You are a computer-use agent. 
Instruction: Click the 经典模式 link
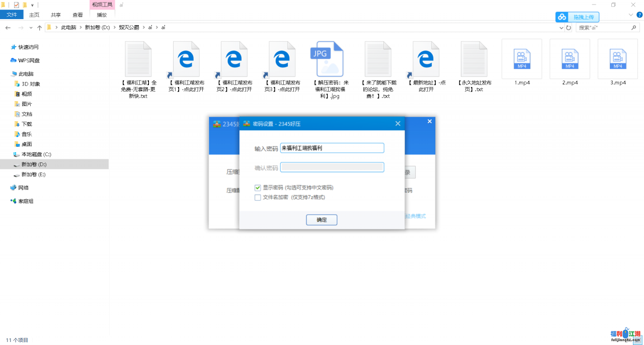(x=416, y=216)
